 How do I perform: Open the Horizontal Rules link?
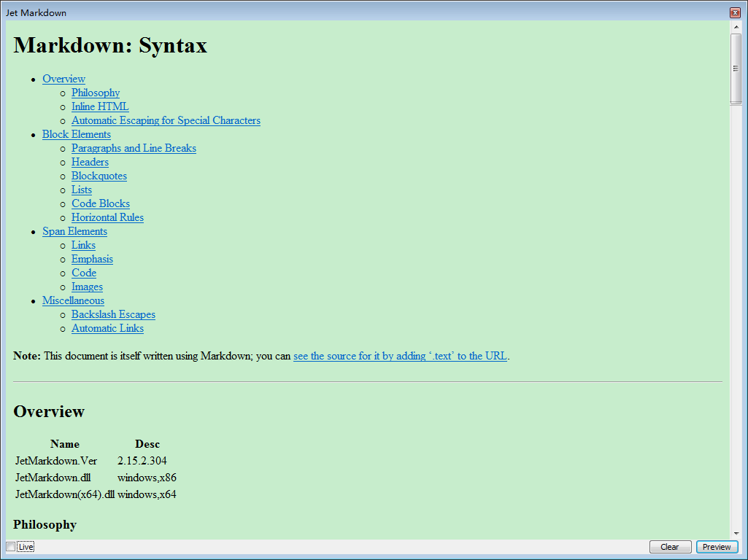107,217
